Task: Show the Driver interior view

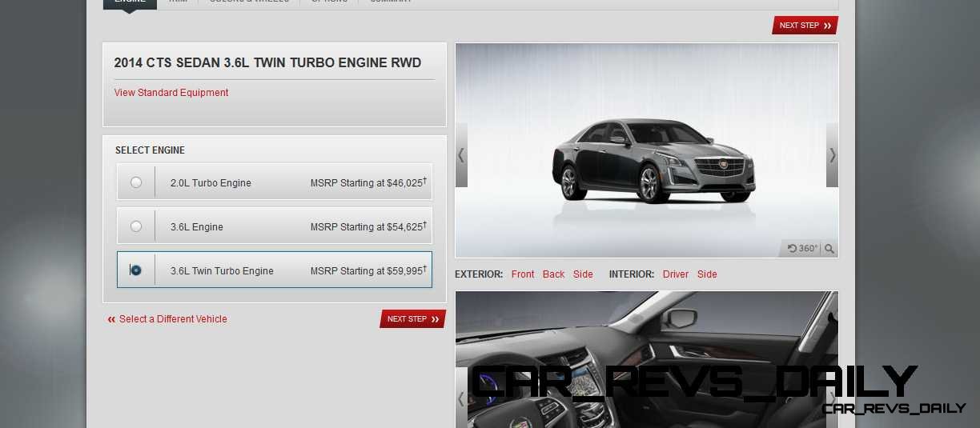Action: [676, 274]
